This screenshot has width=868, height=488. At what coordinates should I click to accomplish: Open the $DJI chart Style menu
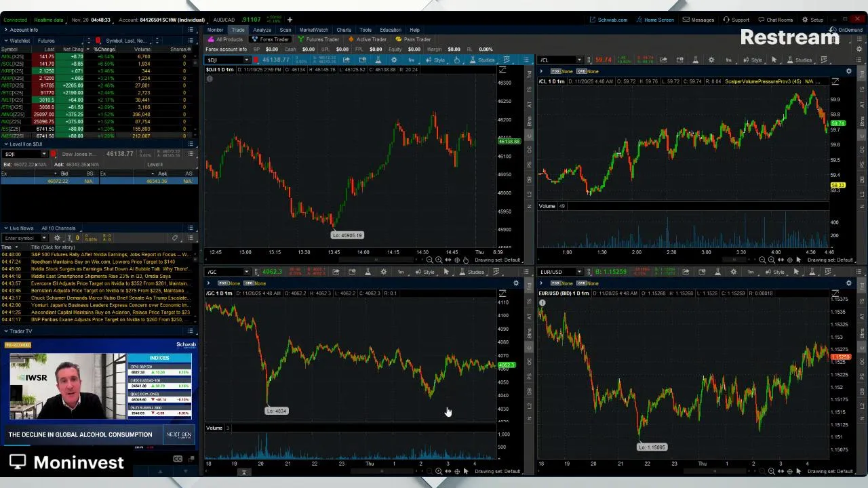coord(435,60)
